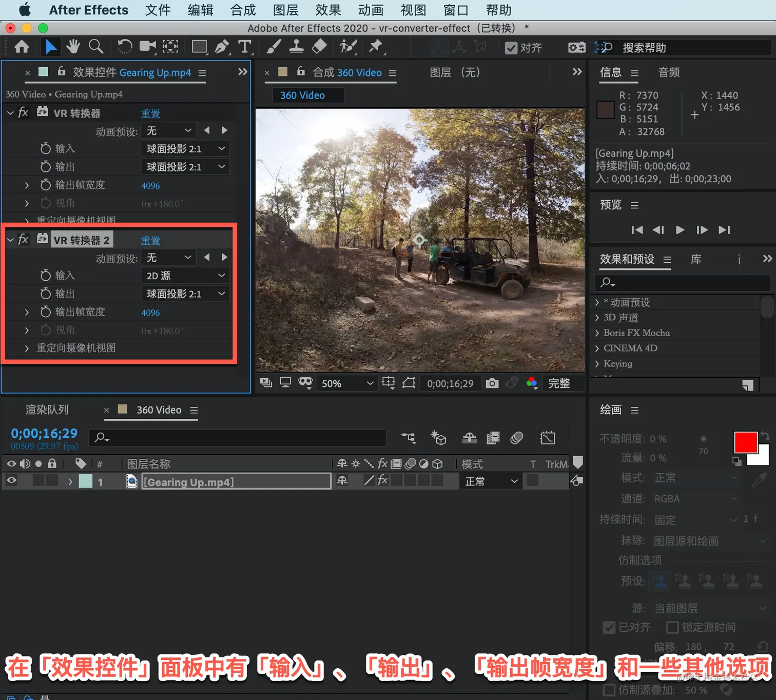Open the 合成 menu
Viewport: 776px width, 700px height.
pyautogui.click(x=243, y=10)
